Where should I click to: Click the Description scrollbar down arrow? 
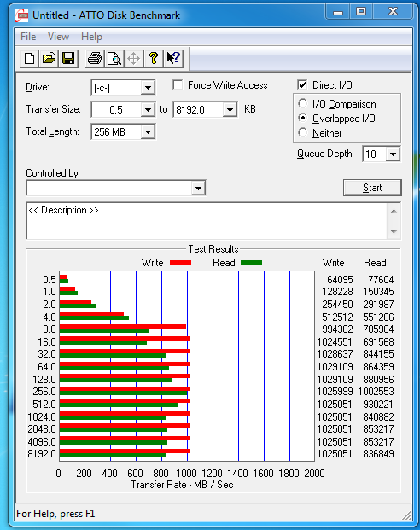click(394, 232)
